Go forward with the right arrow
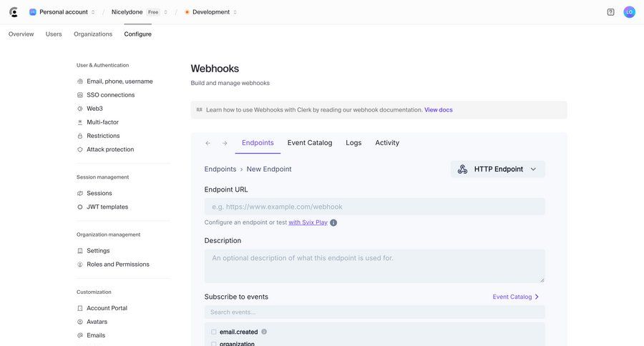644x346 pixels. click(x=225, y=143)
